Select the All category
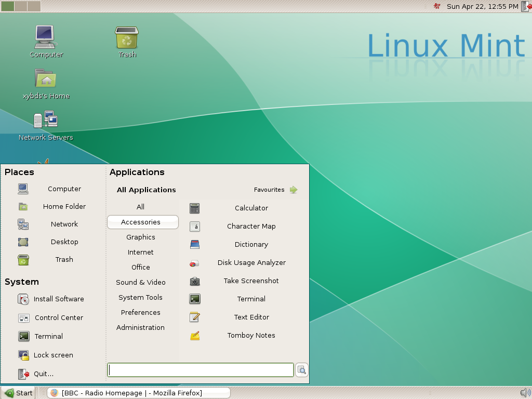 [x=140, y=207]
